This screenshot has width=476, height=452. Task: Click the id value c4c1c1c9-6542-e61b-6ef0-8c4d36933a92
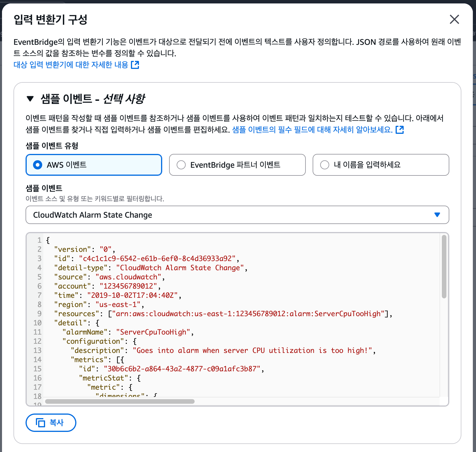pos(157,258)
